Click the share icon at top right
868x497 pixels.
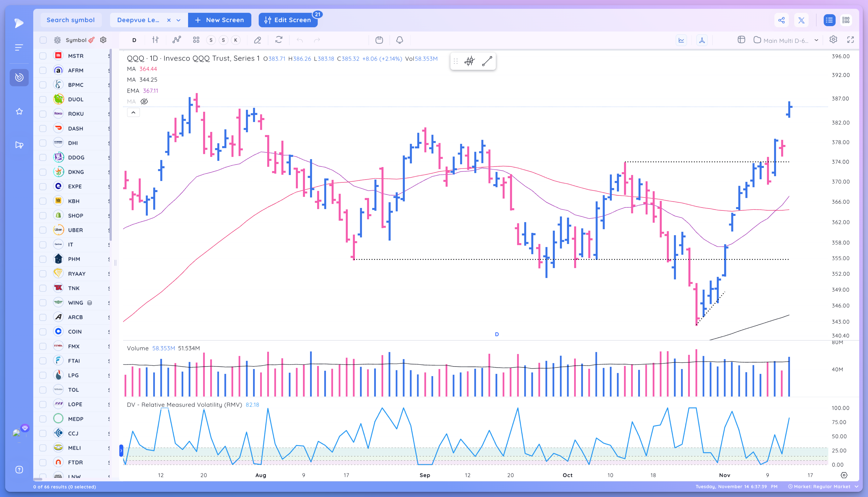point(781,20)
